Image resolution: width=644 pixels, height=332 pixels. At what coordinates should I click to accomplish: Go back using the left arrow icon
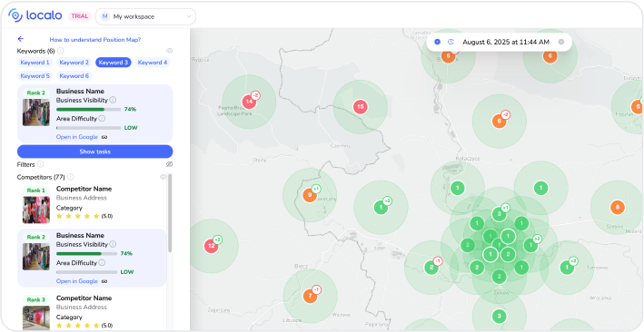pyautogui.click(x=21, y=39)
